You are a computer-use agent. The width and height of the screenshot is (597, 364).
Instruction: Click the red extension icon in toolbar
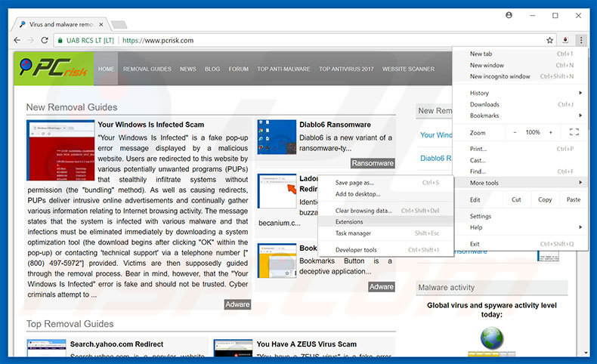point(565,40)
